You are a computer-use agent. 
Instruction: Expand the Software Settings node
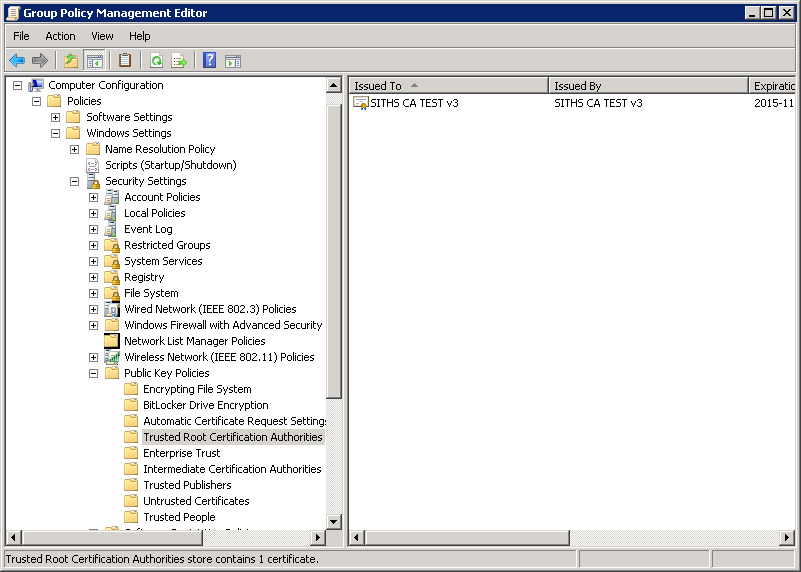pyautogui.click(x=55, y=117)
